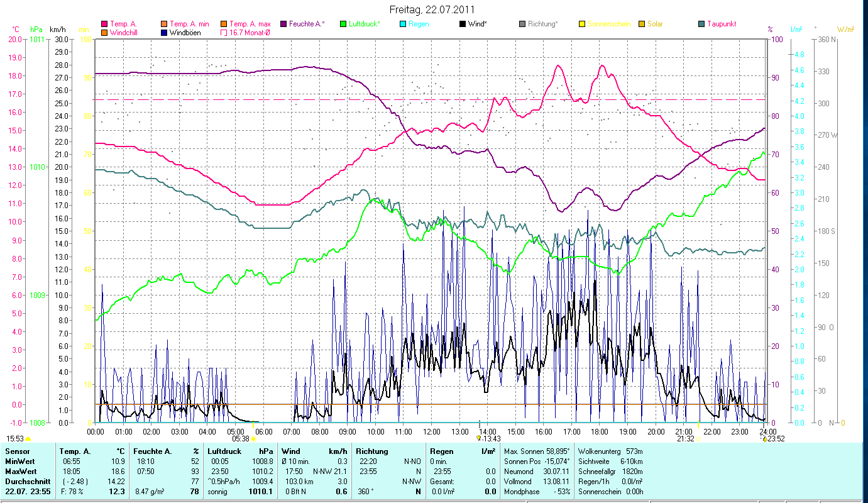
Task: Click the Temp. A. pink legend swatch
Action: (x=104, y=24)
